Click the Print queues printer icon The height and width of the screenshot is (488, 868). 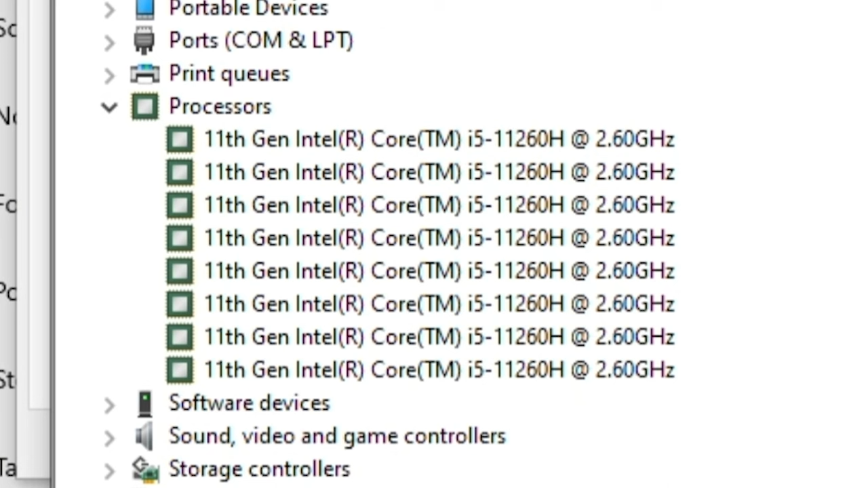pos(144,73)
